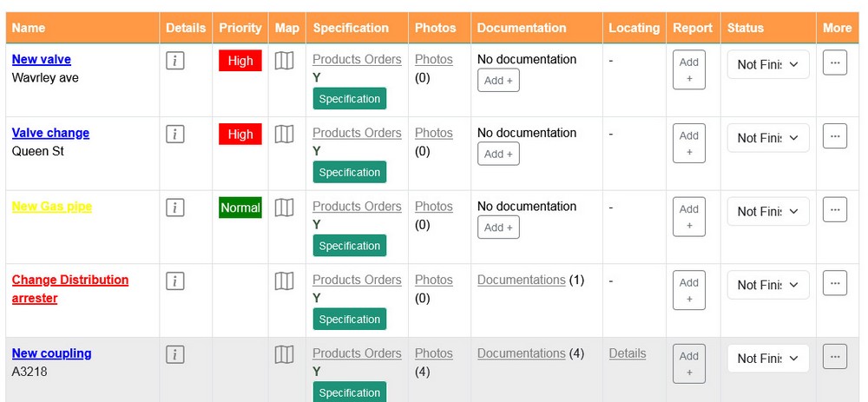
Task: Click red High priority badge for New valve
Action: pyautogui.click(x=240, y=61)
